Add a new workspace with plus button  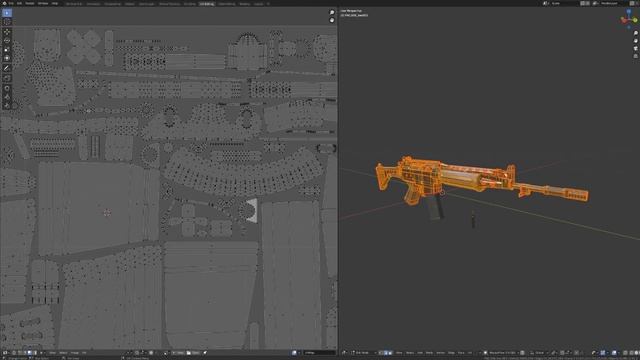[268, 3]
